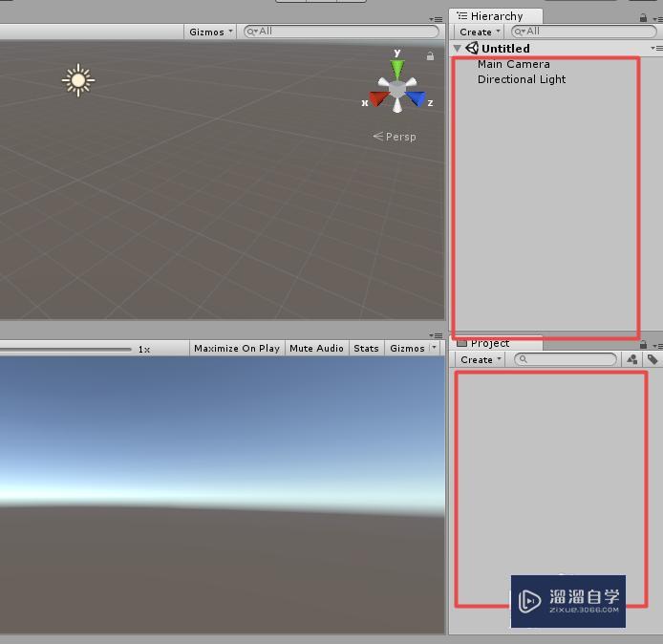Toggle the Project panel lock icon
663x644 pixels.
[x=643, y=345]
